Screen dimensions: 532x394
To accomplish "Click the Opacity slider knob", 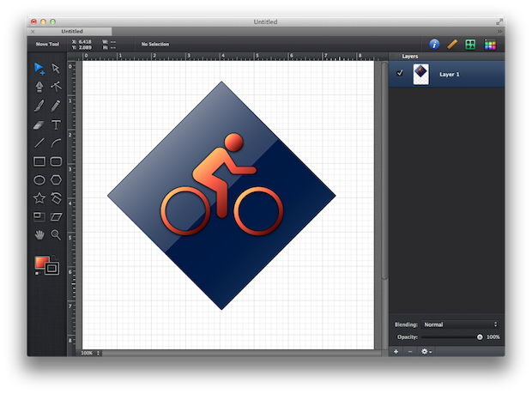I will pos(480,337).
